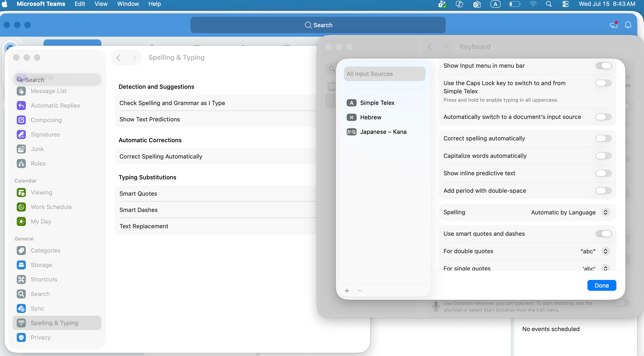The image size is (644, 356).
Task: Open the Window menu in menu bar
Action: [x=128, y=4]
